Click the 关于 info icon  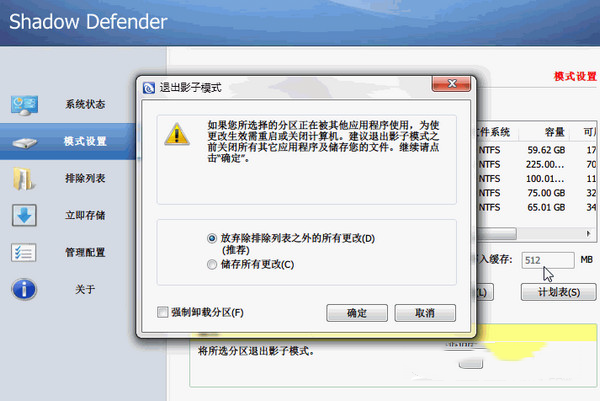click(24, 289)
